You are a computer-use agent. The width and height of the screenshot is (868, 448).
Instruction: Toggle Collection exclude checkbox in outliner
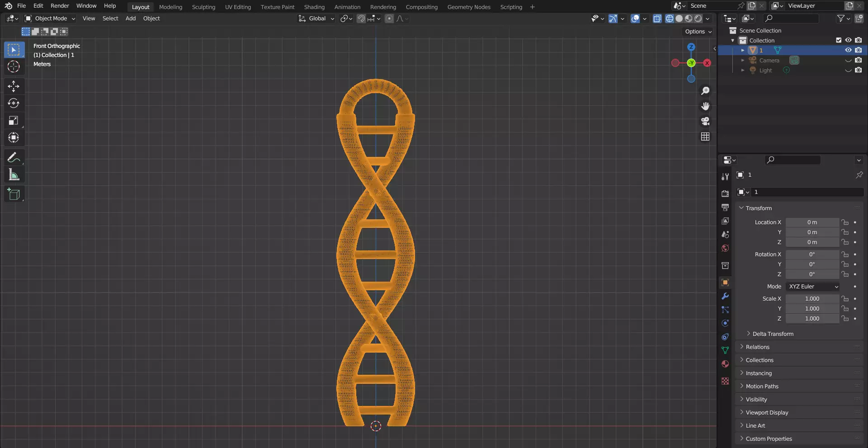pyautogui.click(x=839, y=40)
